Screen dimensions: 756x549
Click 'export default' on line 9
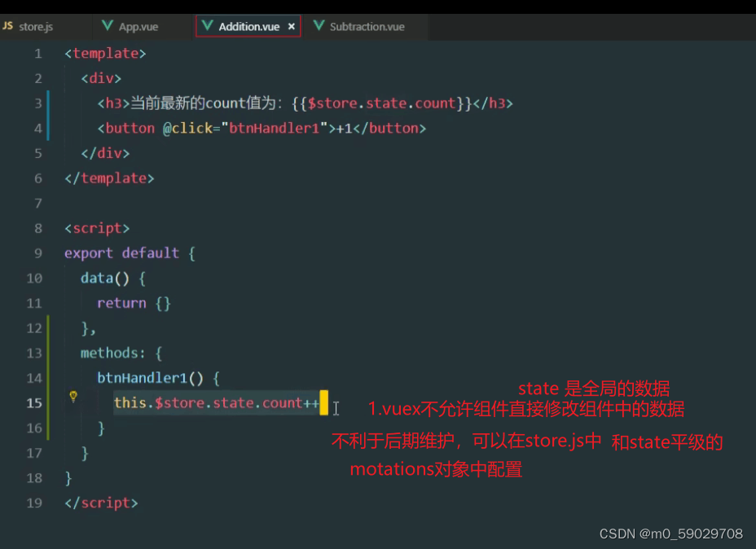coord(122,253)
